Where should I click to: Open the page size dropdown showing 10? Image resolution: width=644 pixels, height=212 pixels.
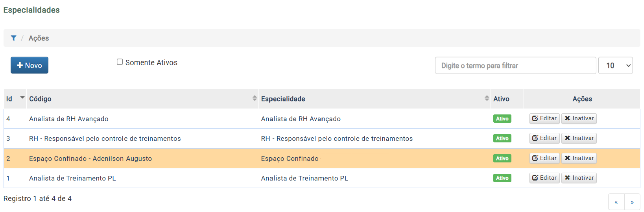tap(615, 65)
